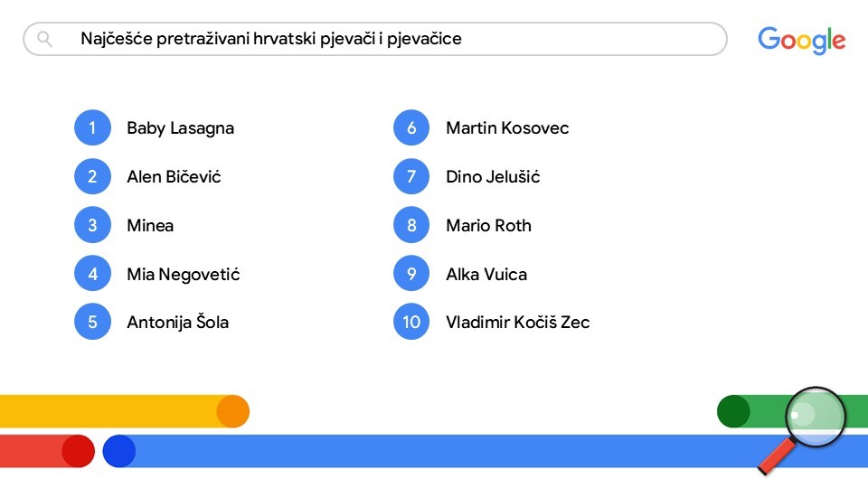This screenshot has height=488, width=868.
Task: Select the Minea list entry
Action: point(150,225)
